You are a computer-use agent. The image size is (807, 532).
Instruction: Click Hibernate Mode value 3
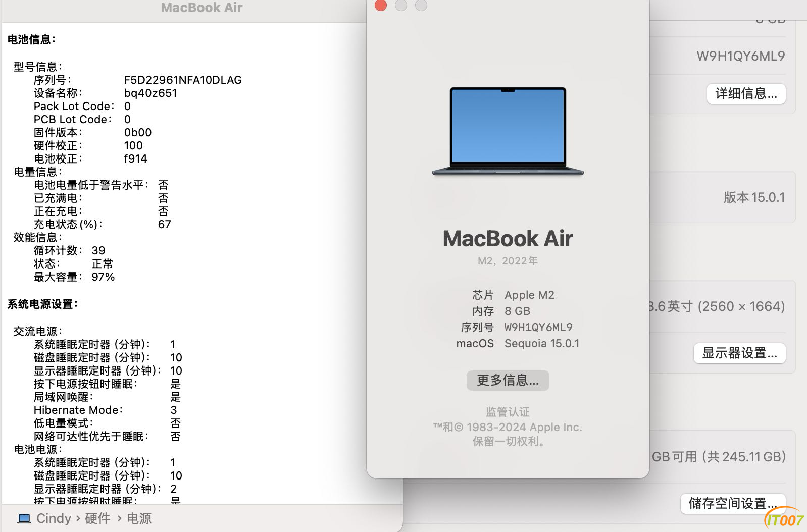(174, 410)
